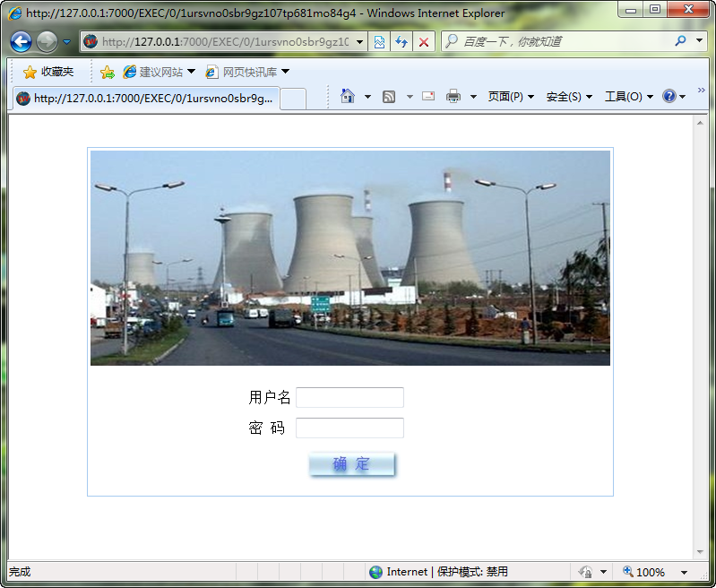Click the Read Mail icon
The width and height of the screenshot is (716, 588).
pyautogui.click(x=428, y=96)
